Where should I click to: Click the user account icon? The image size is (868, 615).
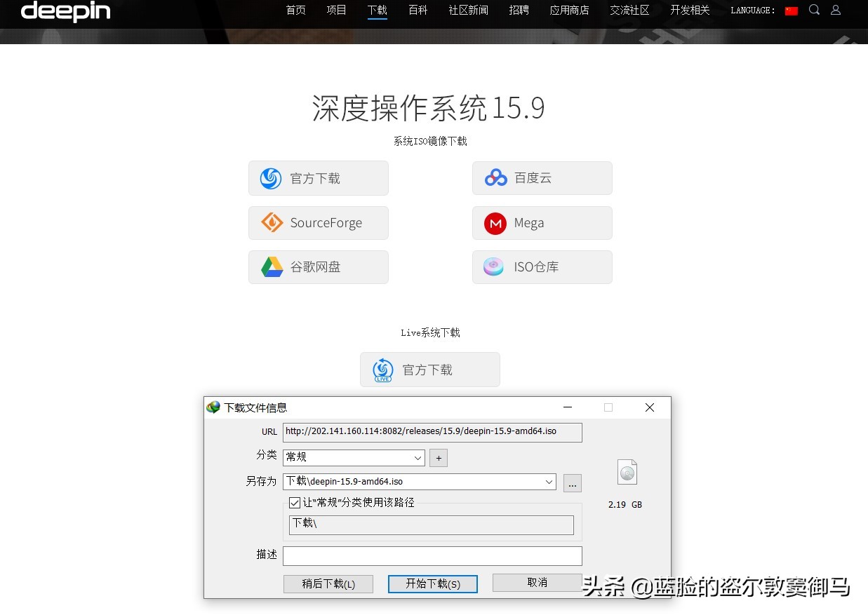(x=836, y=10)
